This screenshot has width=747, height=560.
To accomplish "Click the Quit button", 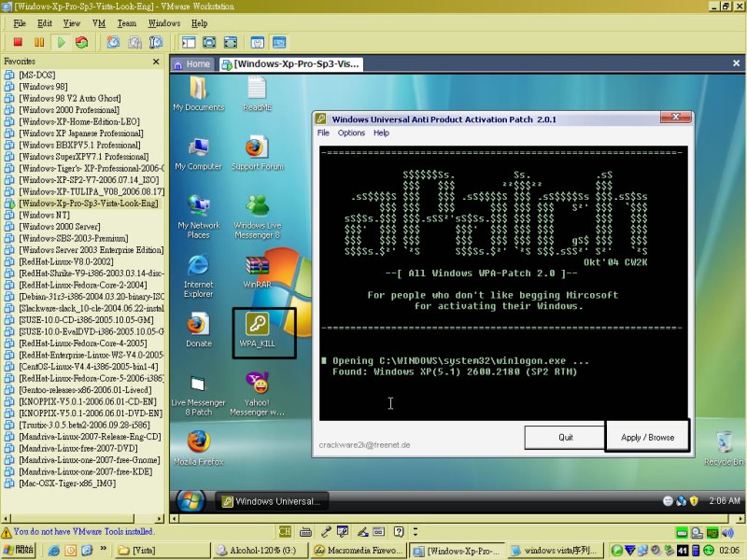I will 565,437.
